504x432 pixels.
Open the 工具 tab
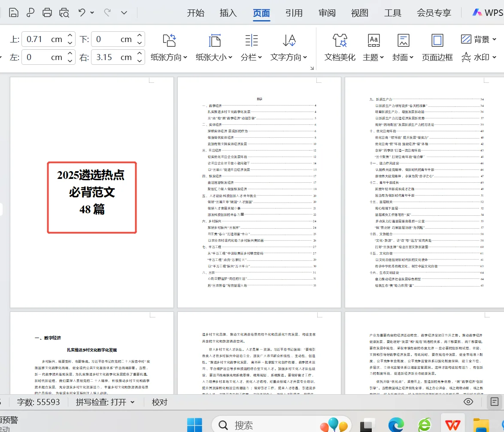(x=393, y=13)
